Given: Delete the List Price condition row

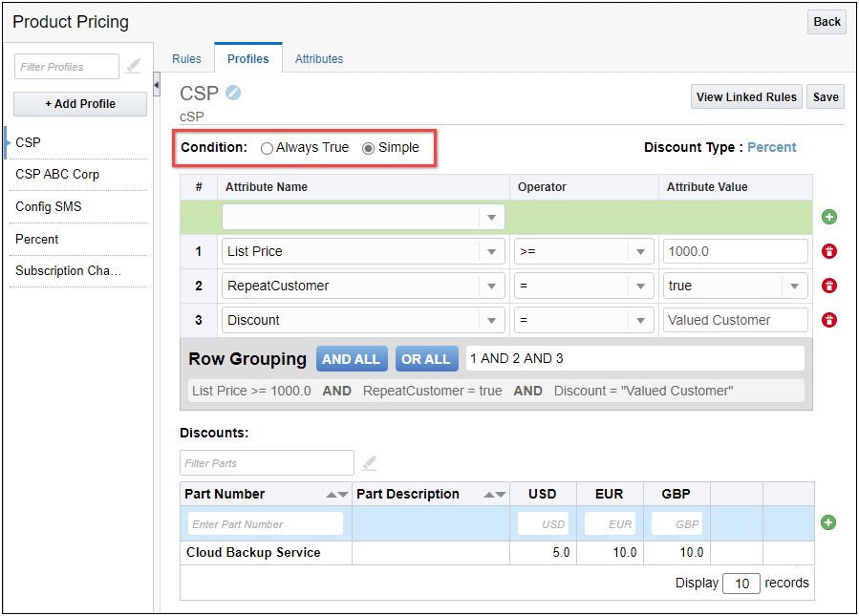Looking at the screenshot, I should (828, 251).
